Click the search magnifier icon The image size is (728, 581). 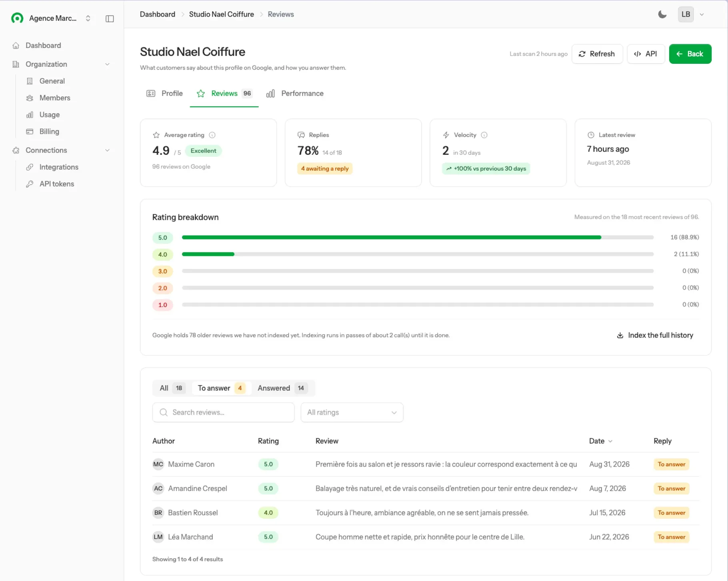(x=164, y=412)
